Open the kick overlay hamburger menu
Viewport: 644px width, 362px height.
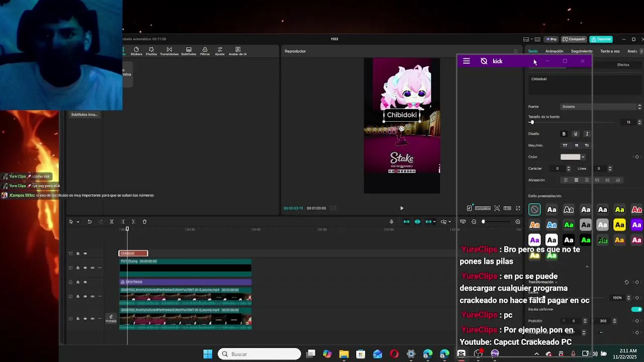click(x=466, y=61)
